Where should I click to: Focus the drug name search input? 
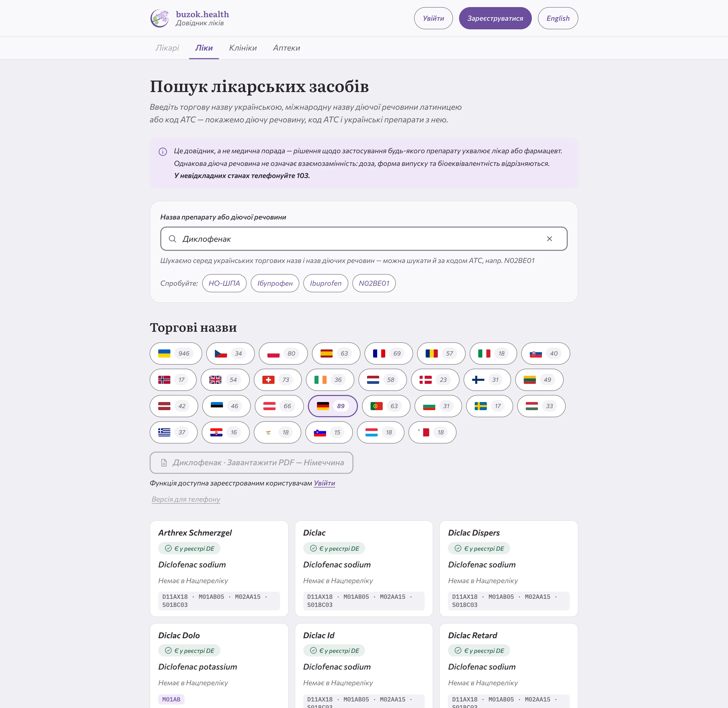point(364,239)
